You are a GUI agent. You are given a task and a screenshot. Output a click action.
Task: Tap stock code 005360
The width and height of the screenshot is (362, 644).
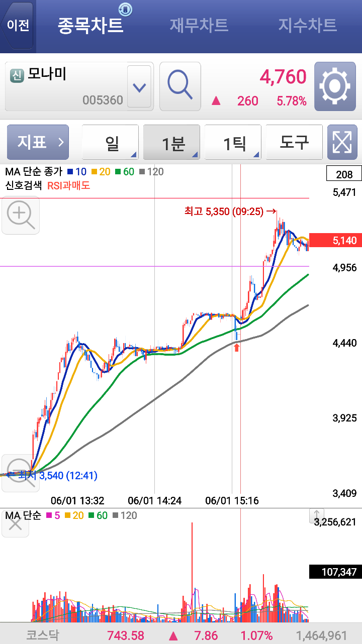tap(103, 100)
